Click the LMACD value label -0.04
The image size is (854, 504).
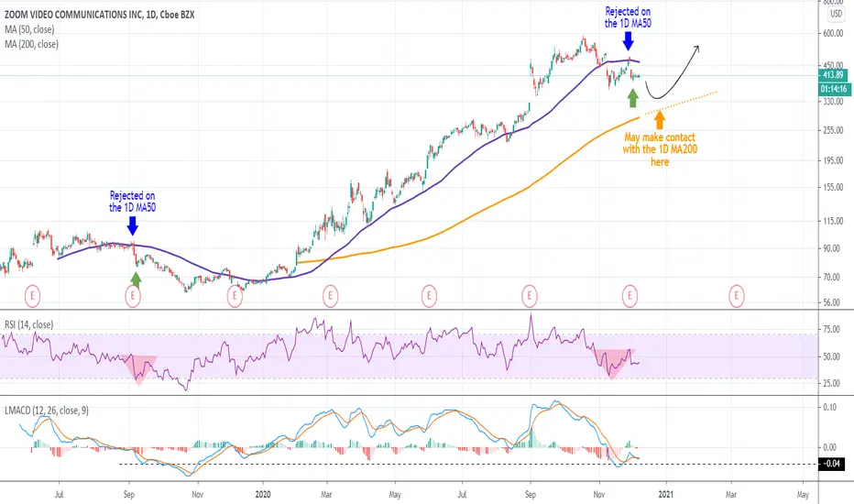[x=832, y=464]
